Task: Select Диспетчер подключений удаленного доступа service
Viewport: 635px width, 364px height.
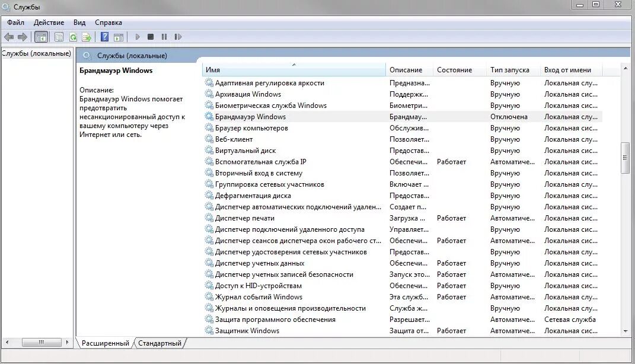Action: (x=403, y=229)
